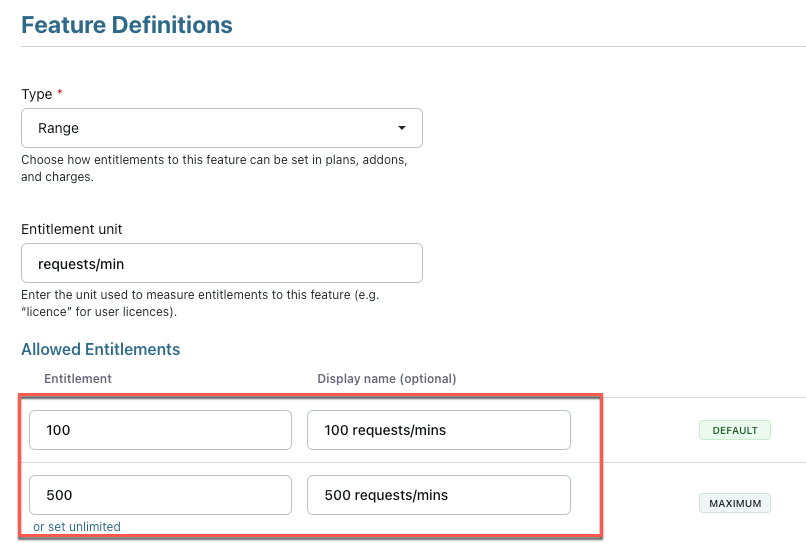The width and height of the screenshot is (806, 543).
Task: Click the MAXIMUM badge
Action: 734,503
